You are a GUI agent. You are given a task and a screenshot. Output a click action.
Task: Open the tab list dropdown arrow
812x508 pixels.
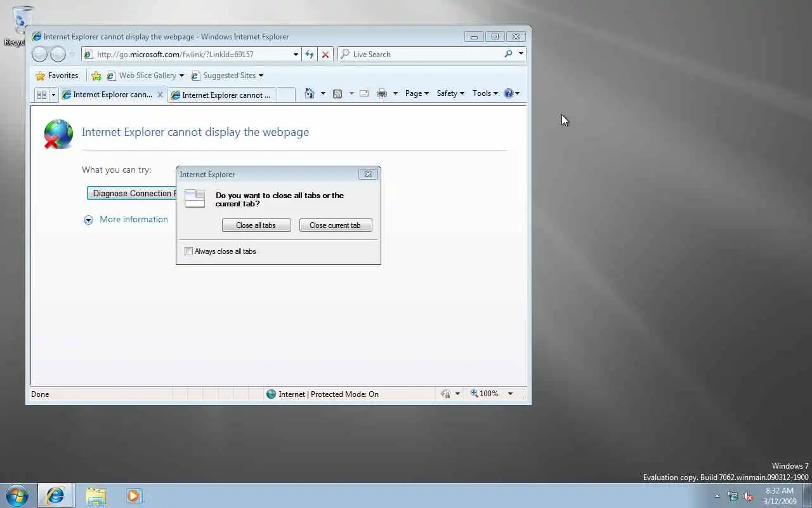tap(53, 95)
